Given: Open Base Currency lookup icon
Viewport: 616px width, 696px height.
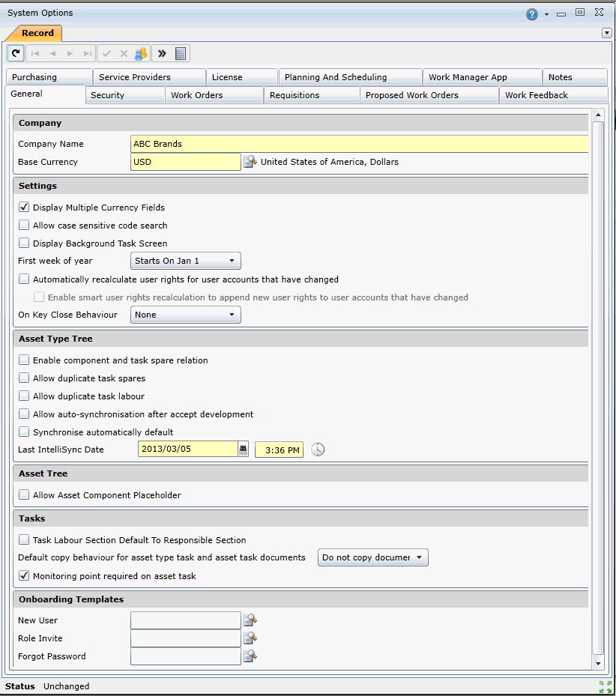Looking at the screenshot, I should coord(250,162).
